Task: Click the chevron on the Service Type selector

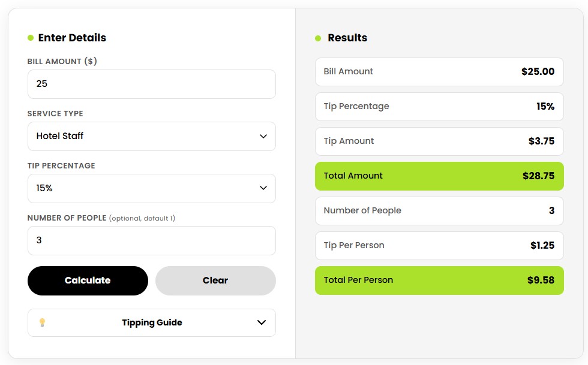Action: (262, 136)
